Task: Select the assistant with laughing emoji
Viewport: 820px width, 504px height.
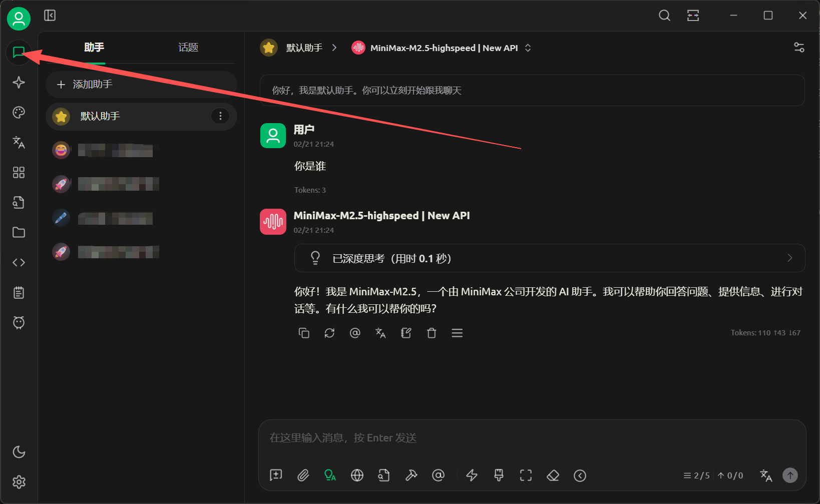Action: point(141,150)
